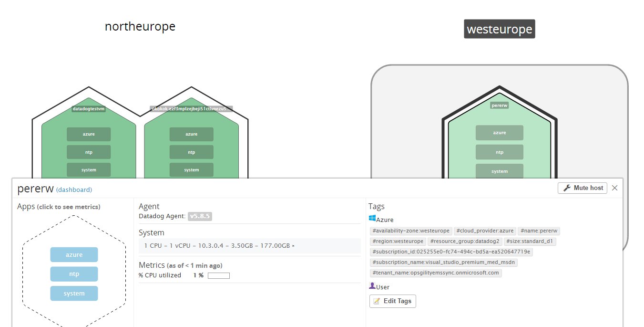644x327 pixels.
Task: Click system block on okokok host
Action: tap(192, 170)
